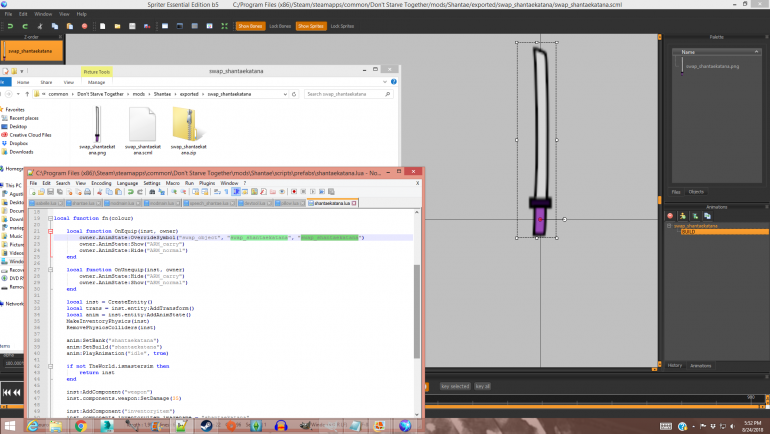770x434 pixels.
Task: Open Explorer help icon
Action: tap(393, 82)
